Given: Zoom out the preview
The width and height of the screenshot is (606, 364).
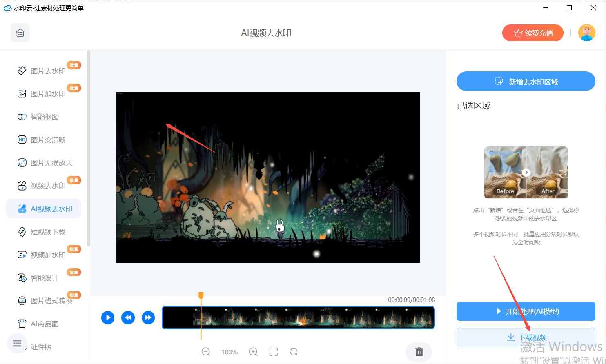Looking at the screenshot, I should tap(206, 352).
